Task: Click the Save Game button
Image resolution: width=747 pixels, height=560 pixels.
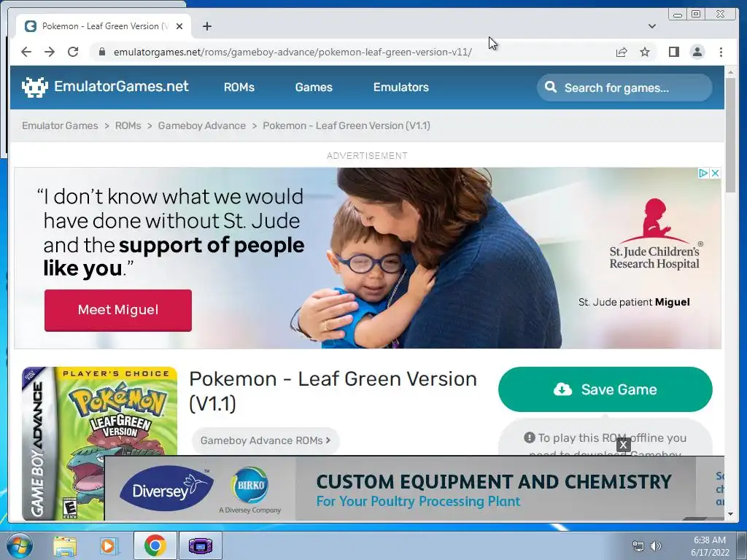Action: (x=605, y=389)
